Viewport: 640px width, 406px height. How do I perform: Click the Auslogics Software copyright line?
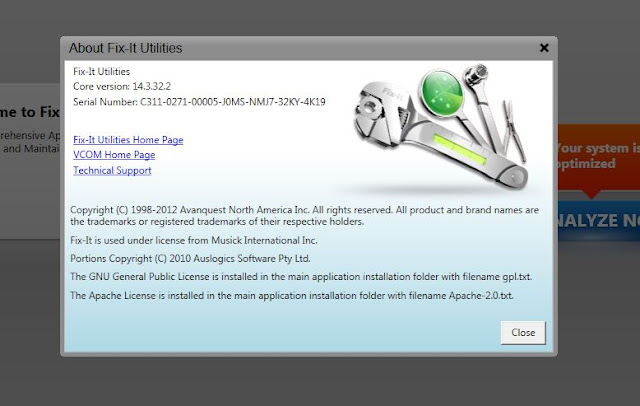[x=190, y=259]
